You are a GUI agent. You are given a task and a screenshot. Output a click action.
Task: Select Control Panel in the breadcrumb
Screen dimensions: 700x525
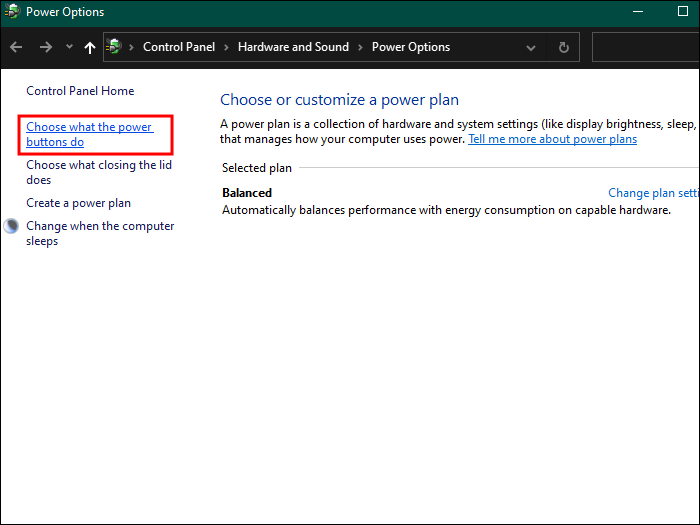(x=179, y=47)
